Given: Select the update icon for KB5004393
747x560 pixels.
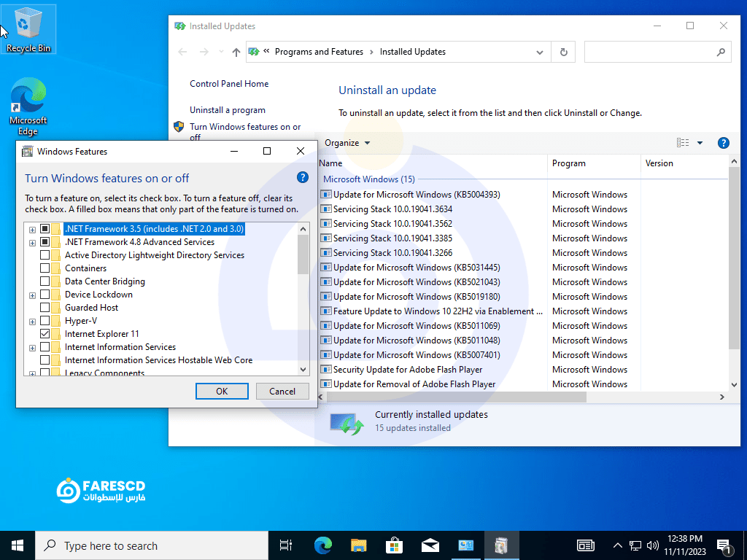Looking at the screenshot, I should tap(326, 194).
